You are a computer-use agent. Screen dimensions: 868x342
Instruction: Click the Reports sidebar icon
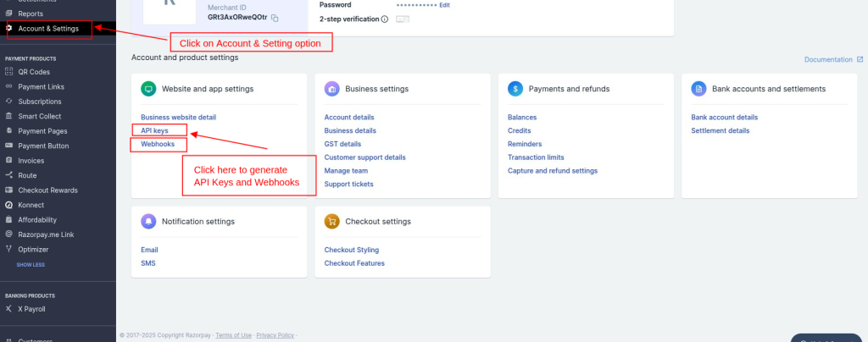pyautogui.click(x=8, y=14)
